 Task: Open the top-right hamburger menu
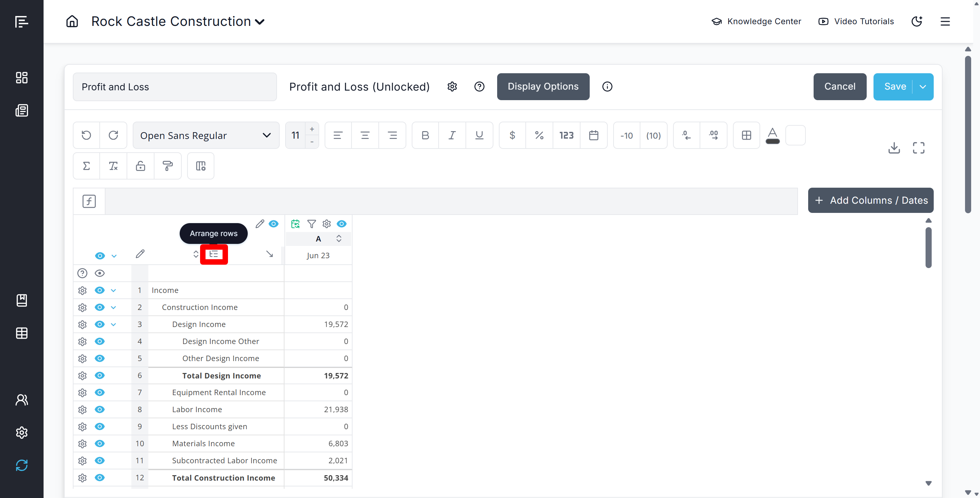945,21
